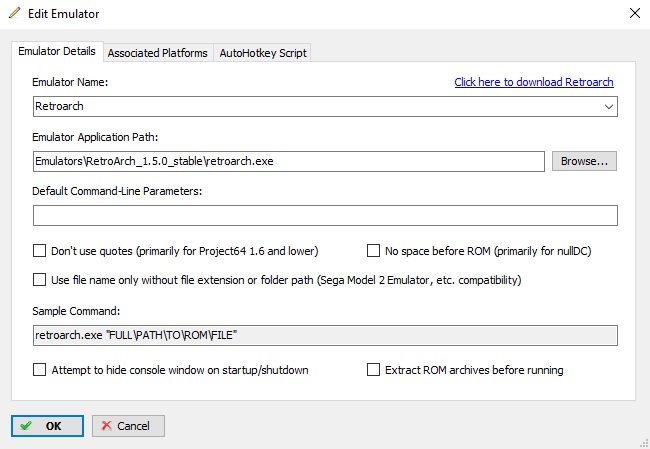The height and width of the screenshot is (449, 650).
Task: Click the Sample Command read-only field
Action: click(325, 335)
